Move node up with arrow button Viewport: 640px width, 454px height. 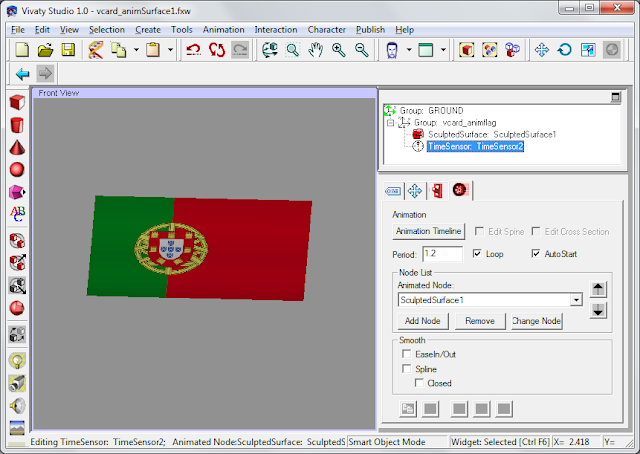(598, 289)
